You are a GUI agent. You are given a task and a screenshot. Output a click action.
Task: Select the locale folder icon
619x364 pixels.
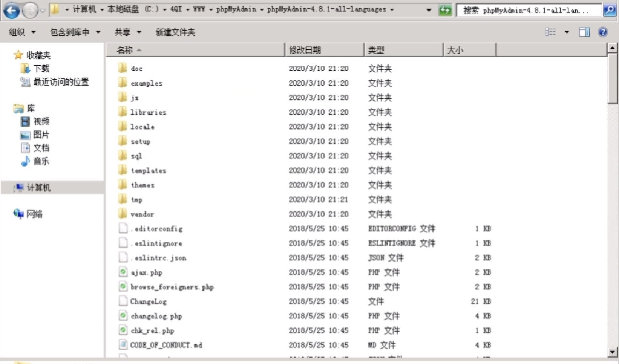tap(123, 126)
